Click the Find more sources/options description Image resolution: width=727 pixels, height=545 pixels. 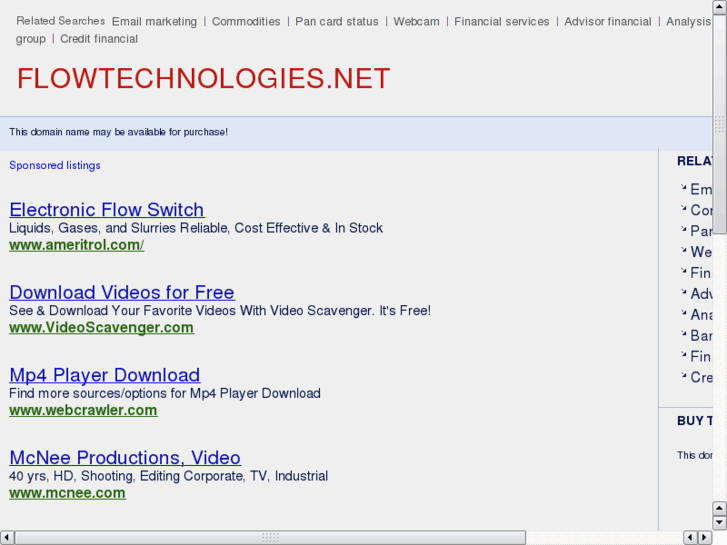tap(165, 393)
